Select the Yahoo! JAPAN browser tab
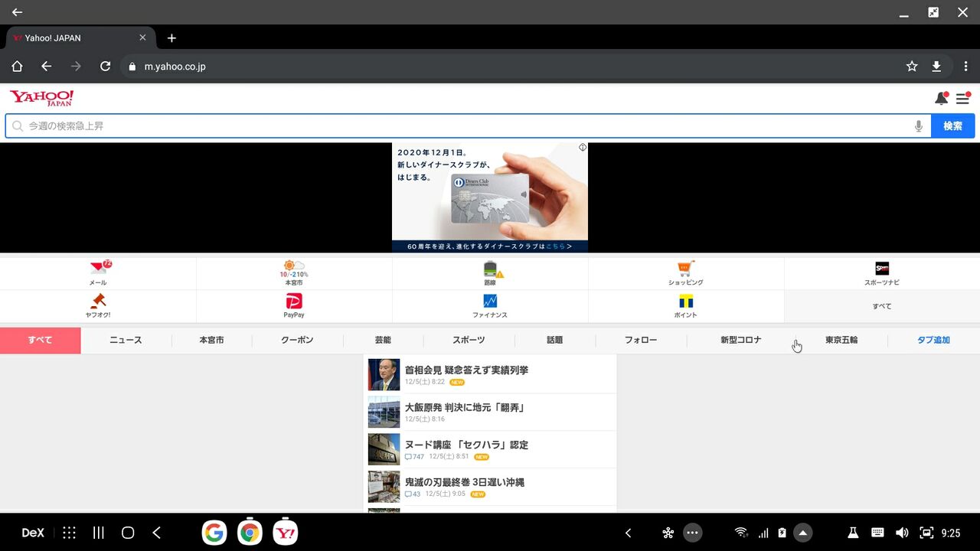Screen dimensions: 980x551 tap(80, 38)
